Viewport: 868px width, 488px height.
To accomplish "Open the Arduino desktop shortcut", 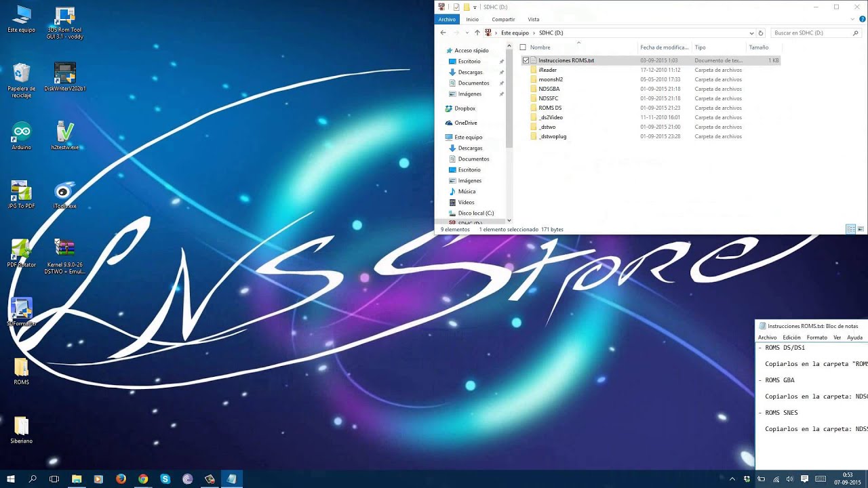I will [x=21, y=136].
